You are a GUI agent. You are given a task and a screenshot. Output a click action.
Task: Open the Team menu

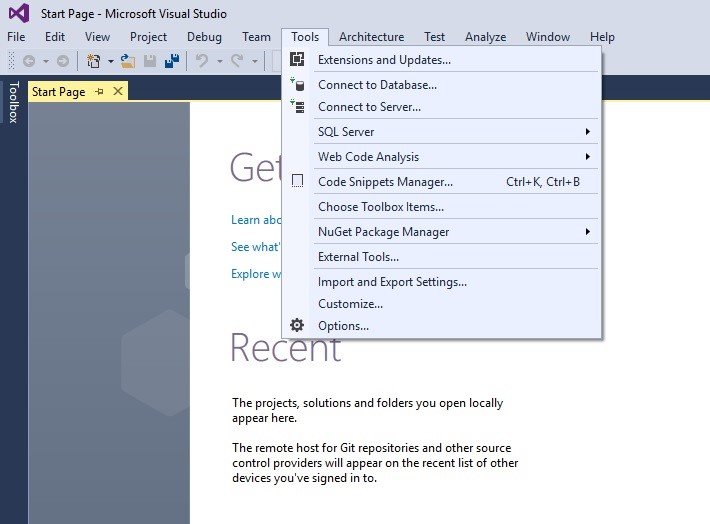(256, 37)
